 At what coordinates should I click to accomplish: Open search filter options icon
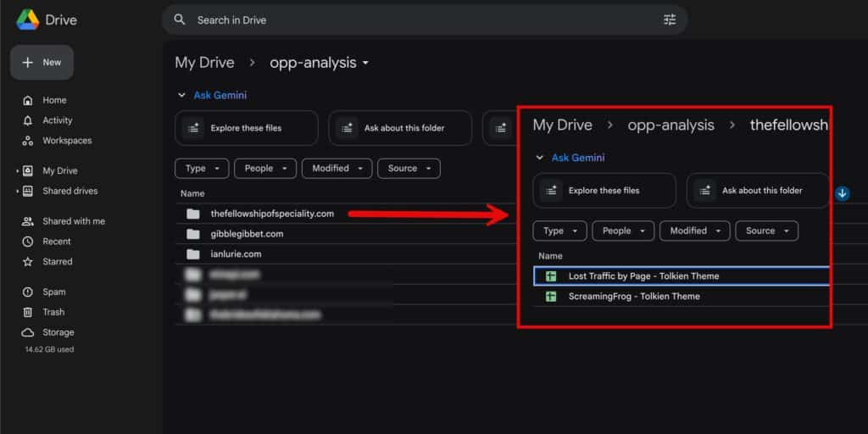click(x=670, y=19)
